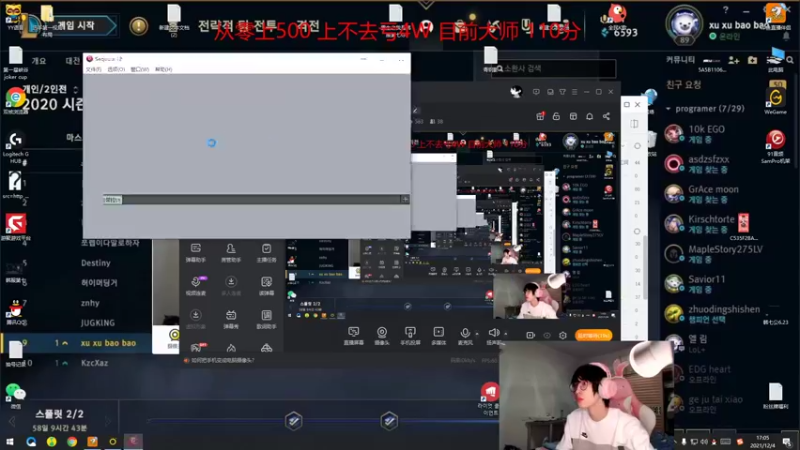Open the settings gear in streaming toolbar
Image resolution: width=800 pixels, height=450 pixels.
[563, 335]
